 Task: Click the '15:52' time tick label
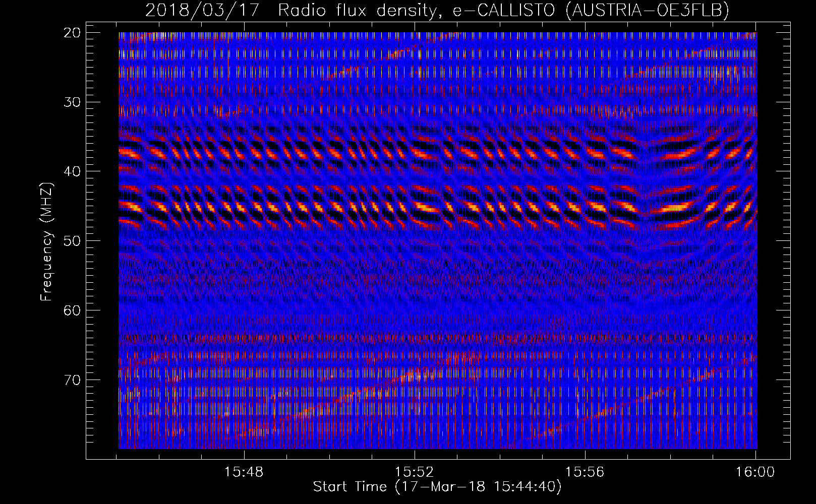click(x=415, y=472)
